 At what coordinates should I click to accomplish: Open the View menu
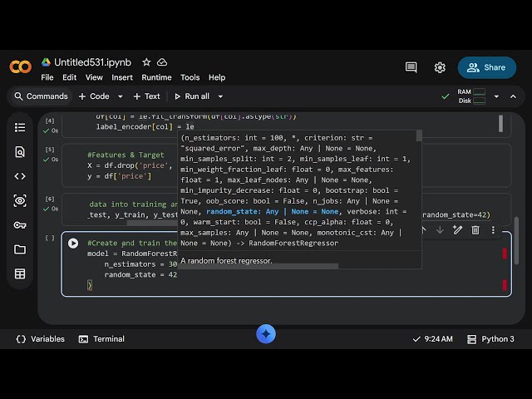coord(94,77)
